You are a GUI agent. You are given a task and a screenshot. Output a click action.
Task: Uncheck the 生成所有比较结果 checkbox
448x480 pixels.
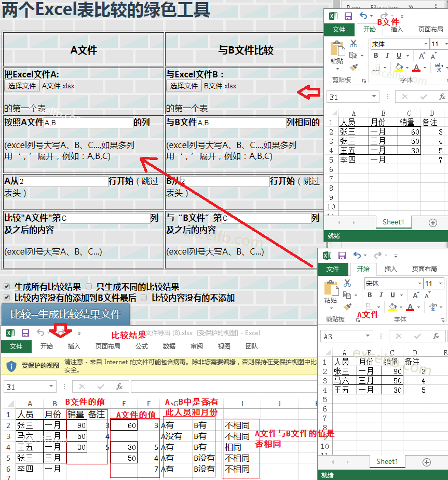pos(7,286)
